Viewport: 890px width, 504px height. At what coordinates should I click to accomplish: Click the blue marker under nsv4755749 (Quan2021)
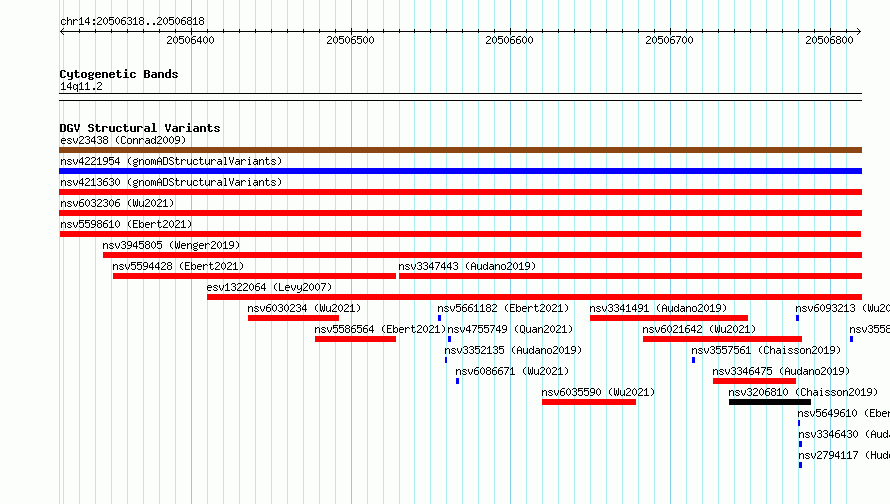coord(450,339)
